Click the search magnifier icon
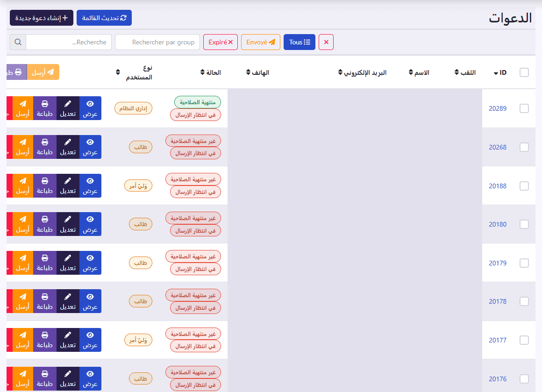 click(18, 42)
